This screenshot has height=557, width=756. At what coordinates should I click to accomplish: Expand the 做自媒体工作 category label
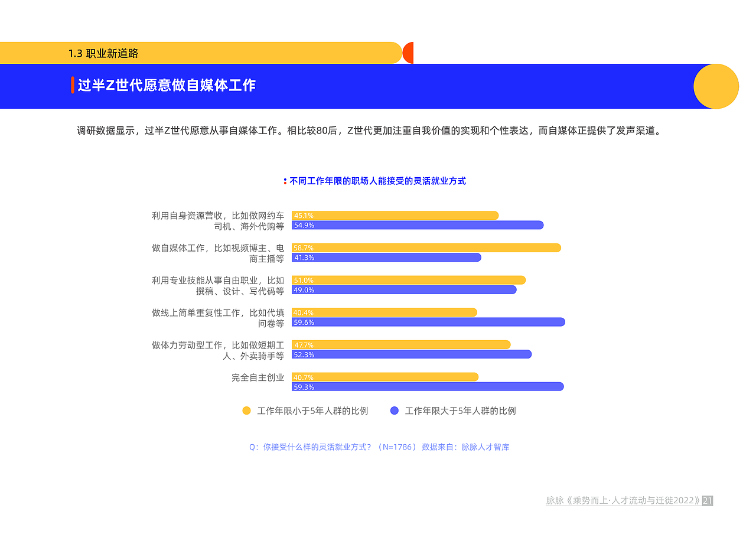219,253
